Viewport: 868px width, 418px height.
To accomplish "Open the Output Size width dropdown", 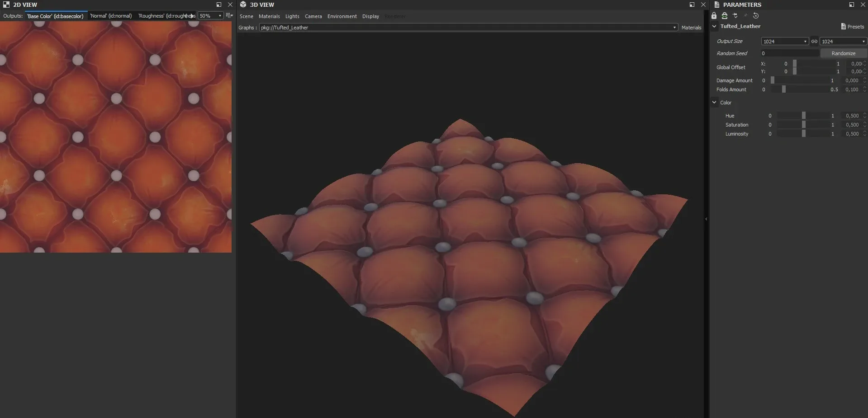I will [785, 41].
